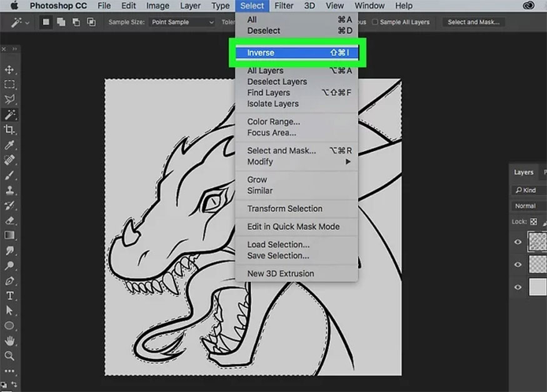Swap foreground and background colors arrows

pos(14,384)
